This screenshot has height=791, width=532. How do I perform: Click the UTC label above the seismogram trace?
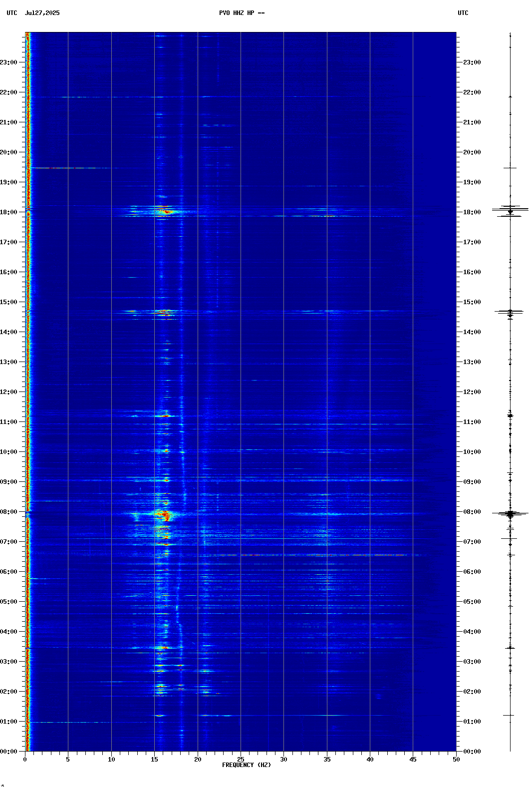[x=463, y=13]
